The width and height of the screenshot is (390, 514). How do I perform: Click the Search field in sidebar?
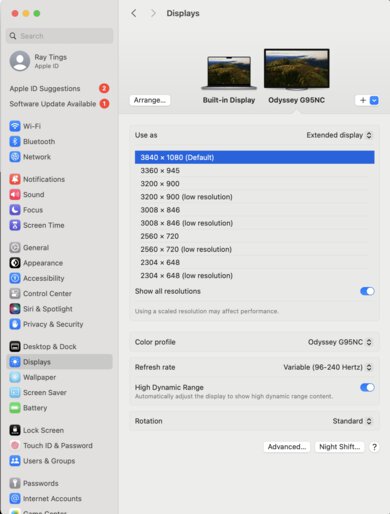coord(60,36)
